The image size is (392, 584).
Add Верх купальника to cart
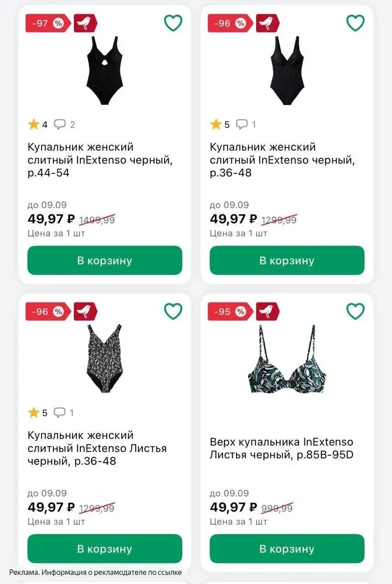point(287,549)
